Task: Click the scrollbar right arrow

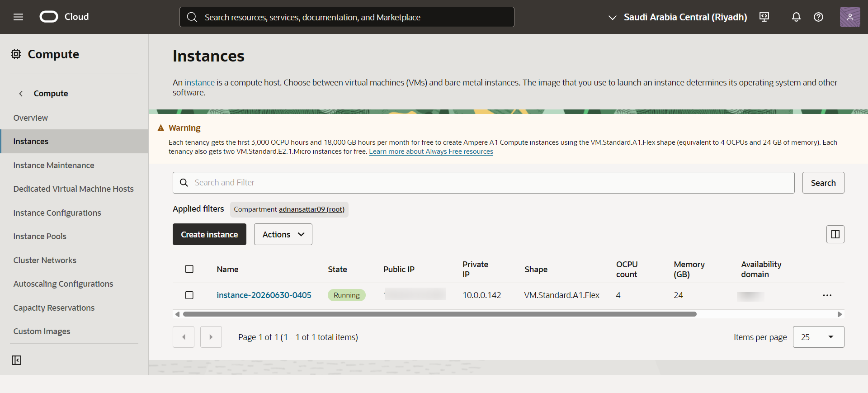Action: (x=840, y=314)
